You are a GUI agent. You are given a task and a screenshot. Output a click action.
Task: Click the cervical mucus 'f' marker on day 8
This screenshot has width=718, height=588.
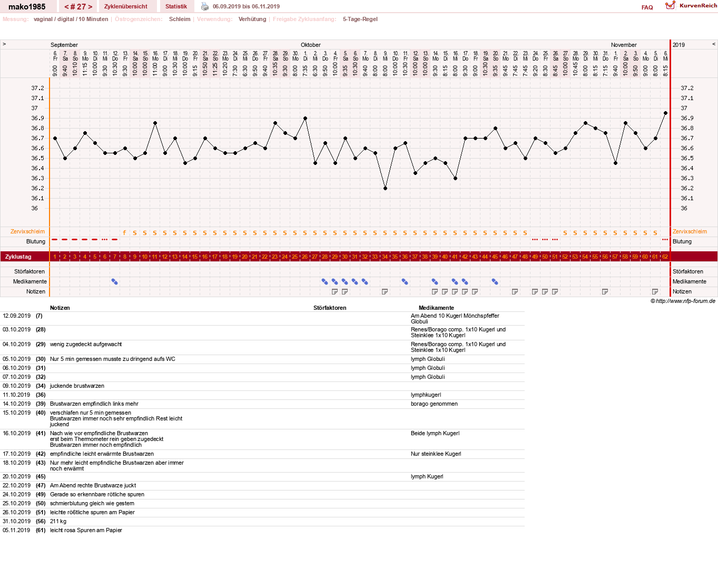[x=124, y=232]
